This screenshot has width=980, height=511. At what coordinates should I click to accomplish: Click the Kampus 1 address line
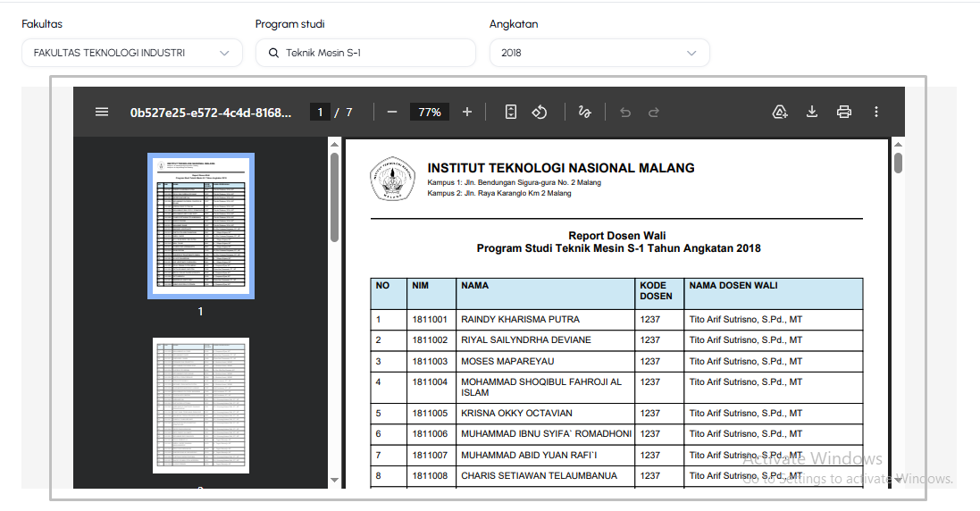514,182
